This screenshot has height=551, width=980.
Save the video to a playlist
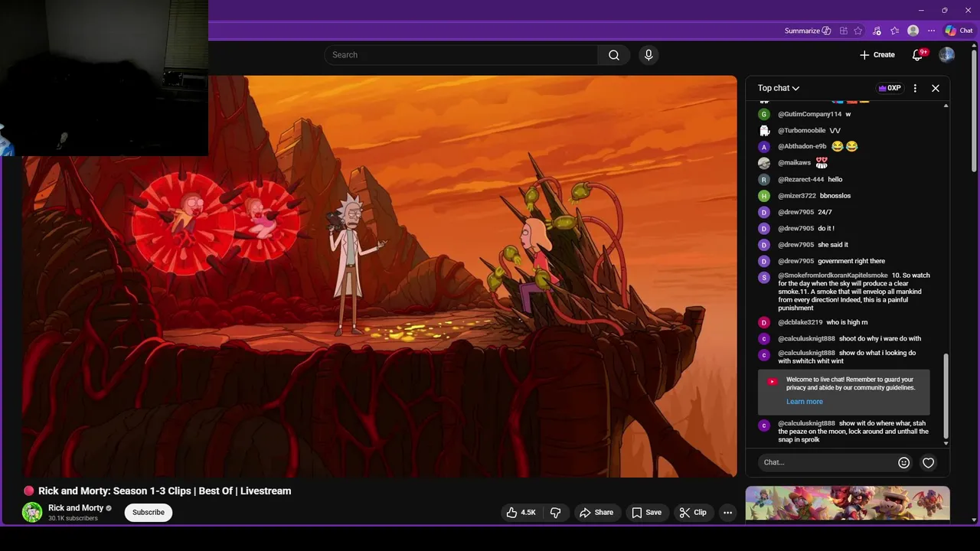tap(646, 513)
